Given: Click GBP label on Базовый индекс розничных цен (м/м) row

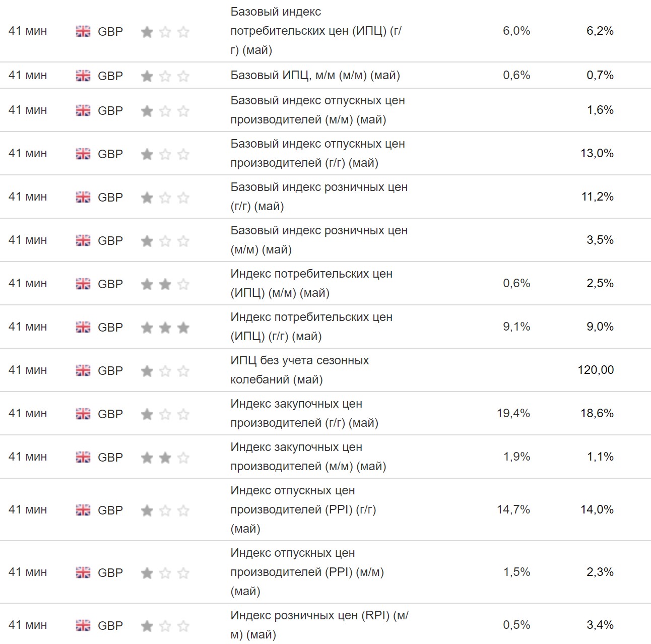Looking at the screenshot, I should point(110,240).
